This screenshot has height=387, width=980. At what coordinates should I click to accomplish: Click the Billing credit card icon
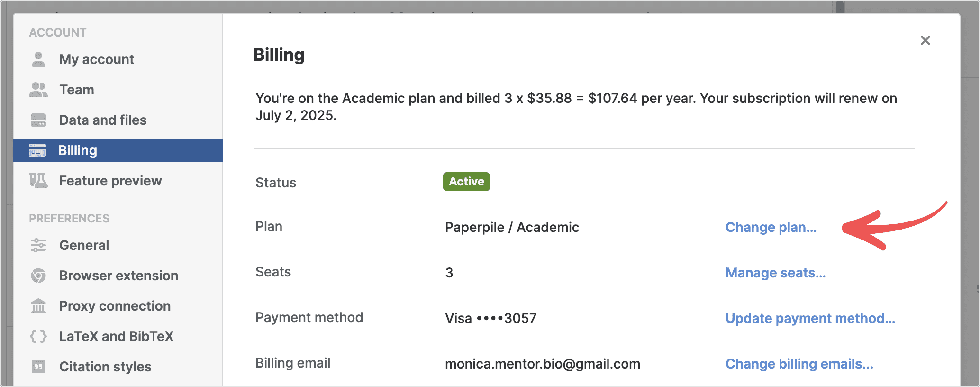(x=37, y=150)
